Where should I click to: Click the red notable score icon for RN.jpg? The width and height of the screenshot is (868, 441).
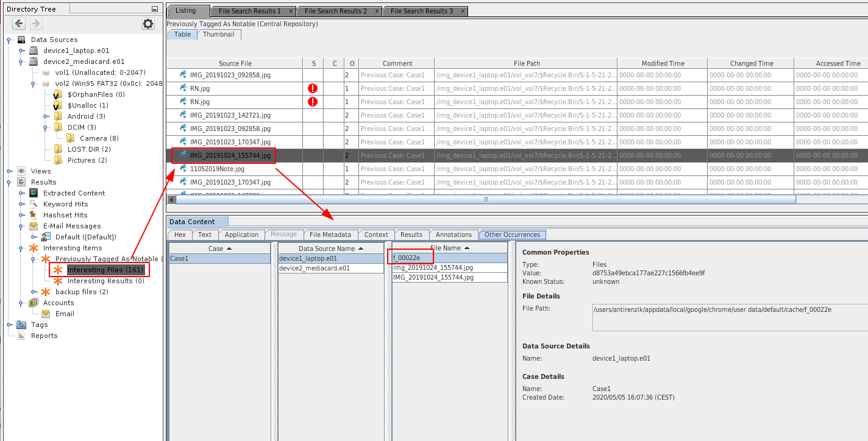(x=313, y=88)
